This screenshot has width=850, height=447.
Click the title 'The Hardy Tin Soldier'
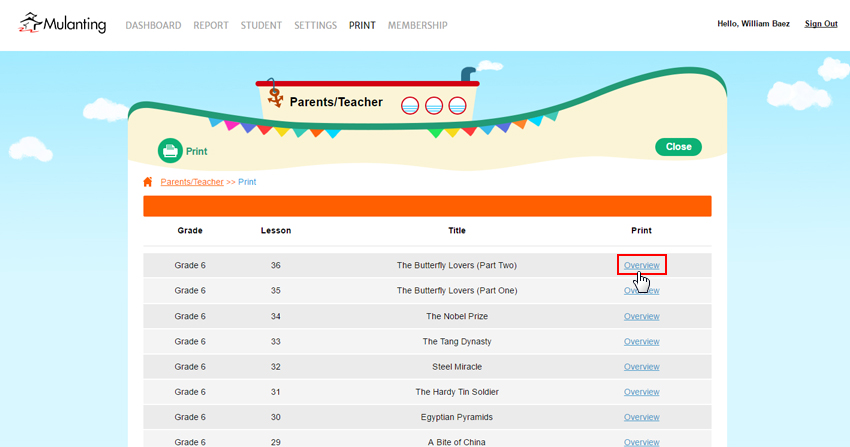(457, 392)
